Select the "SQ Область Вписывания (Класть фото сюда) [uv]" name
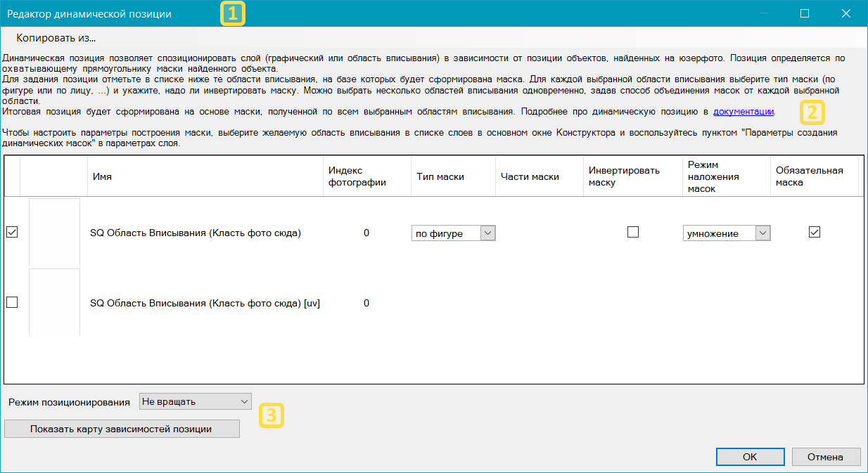 coord(205,303)
